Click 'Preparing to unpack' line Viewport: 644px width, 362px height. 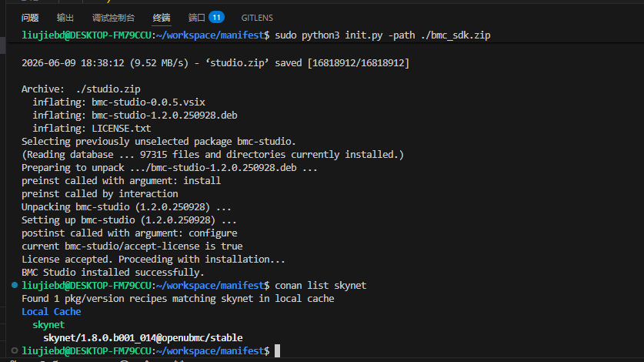(x=169, y=168)
